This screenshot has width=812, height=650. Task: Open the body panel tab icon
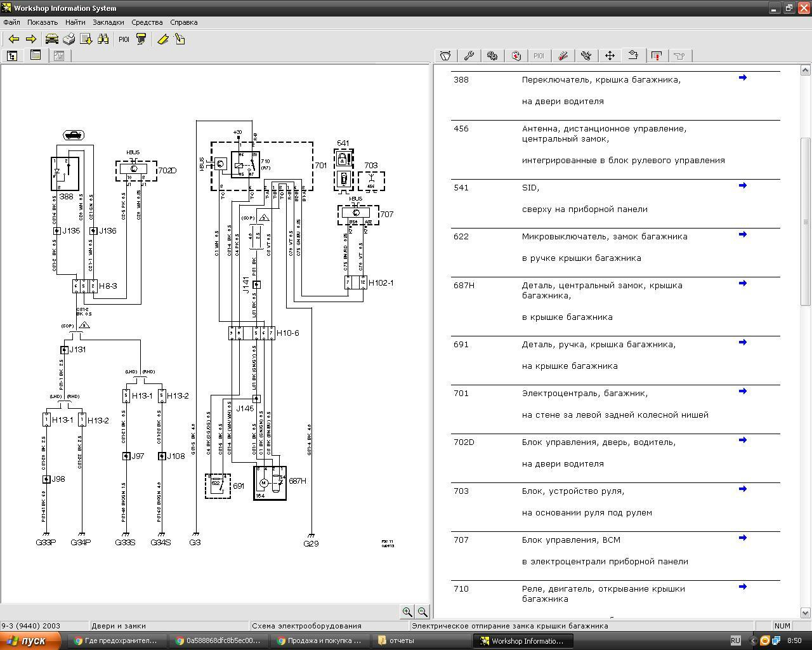pyautogui.click(x=445, y=56)
